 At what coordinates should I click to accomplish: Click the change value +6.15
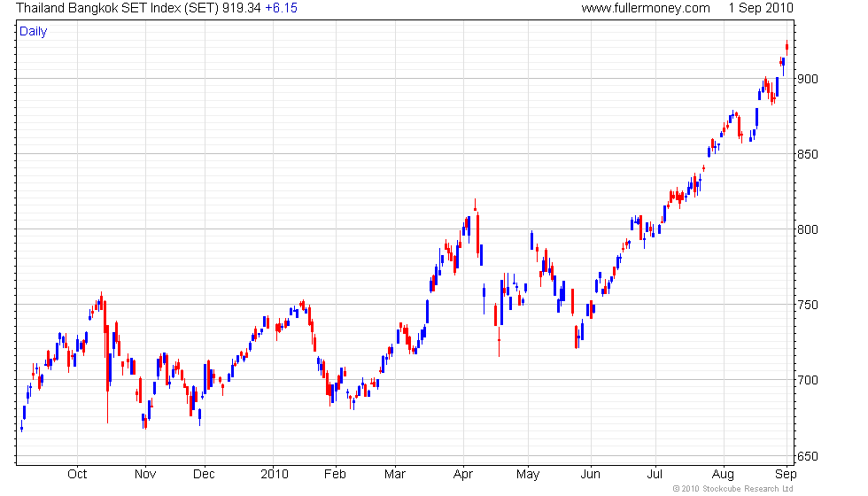coord(282,8)
